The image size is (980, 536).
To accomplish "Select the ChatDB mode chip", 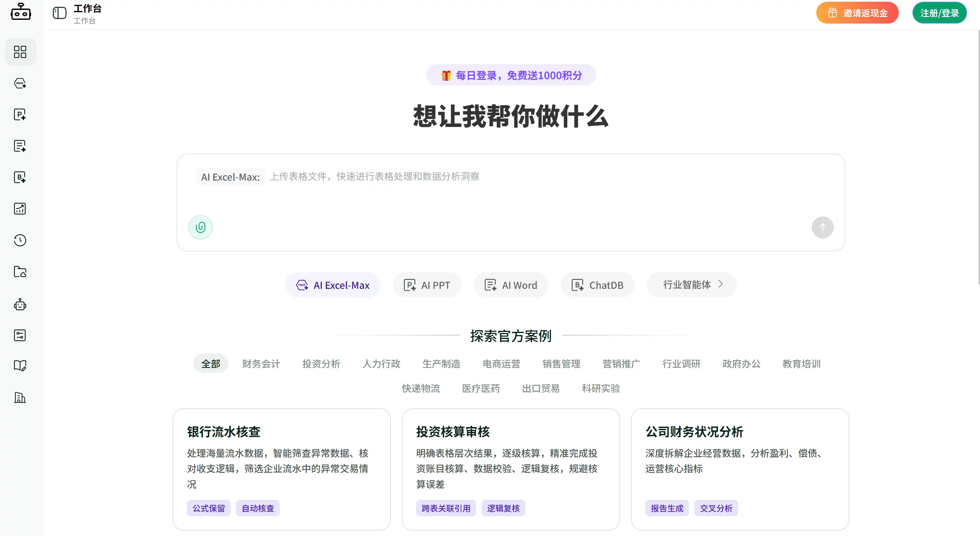I will 597,285.
